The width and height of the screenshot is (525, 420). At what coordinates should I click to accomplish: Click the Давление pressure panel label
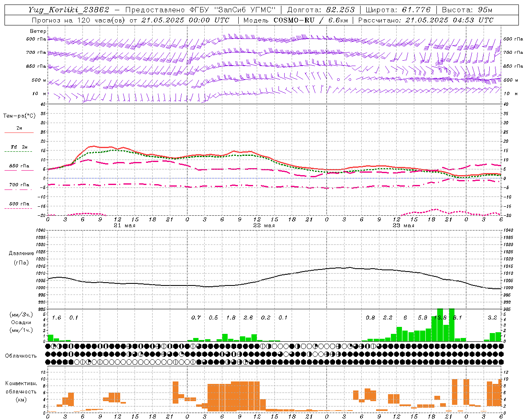tap(21, 253)
